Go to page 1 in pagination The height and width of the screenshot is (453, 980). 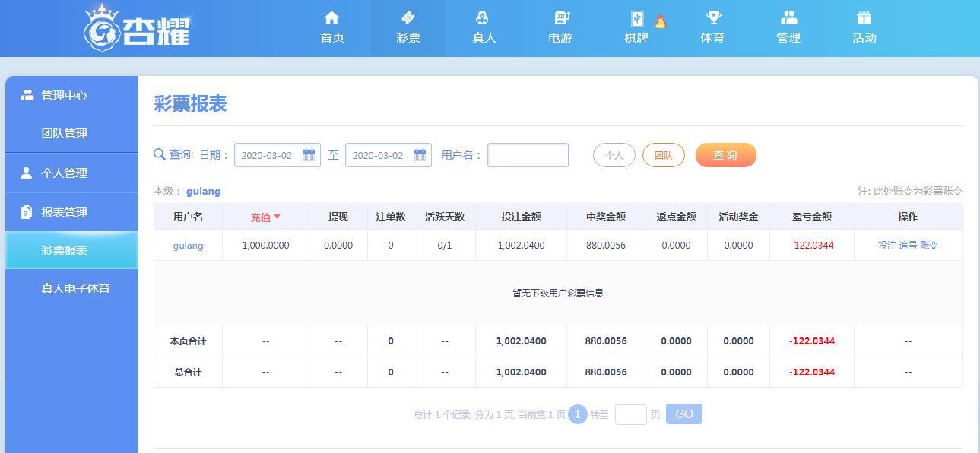tap(578, 414)
